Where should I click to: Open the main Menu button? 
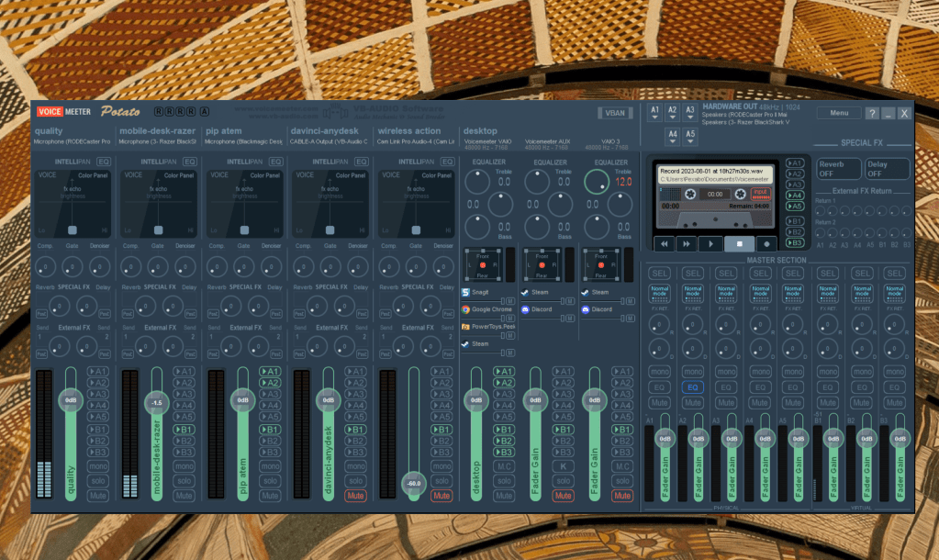839,113
